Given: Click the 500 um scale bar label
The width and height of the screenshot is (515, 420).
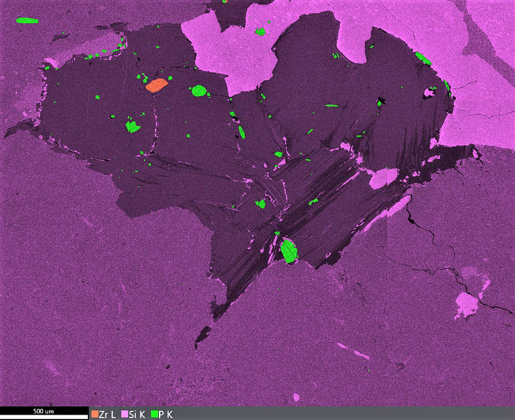Looking at the screenshot, I should [x=44, y=410].
